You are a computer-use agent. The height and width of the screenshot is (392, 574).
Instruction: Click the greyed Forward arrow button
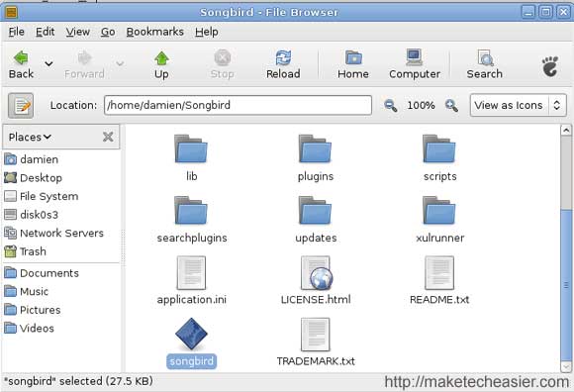(84, 64)
